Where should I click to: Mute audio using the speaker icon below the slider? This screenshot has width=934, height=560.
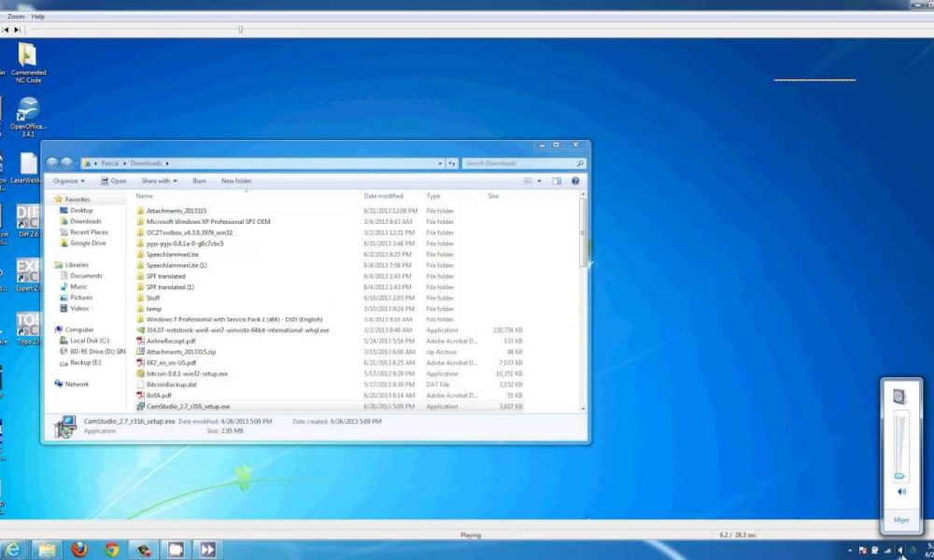coord(899,491)
